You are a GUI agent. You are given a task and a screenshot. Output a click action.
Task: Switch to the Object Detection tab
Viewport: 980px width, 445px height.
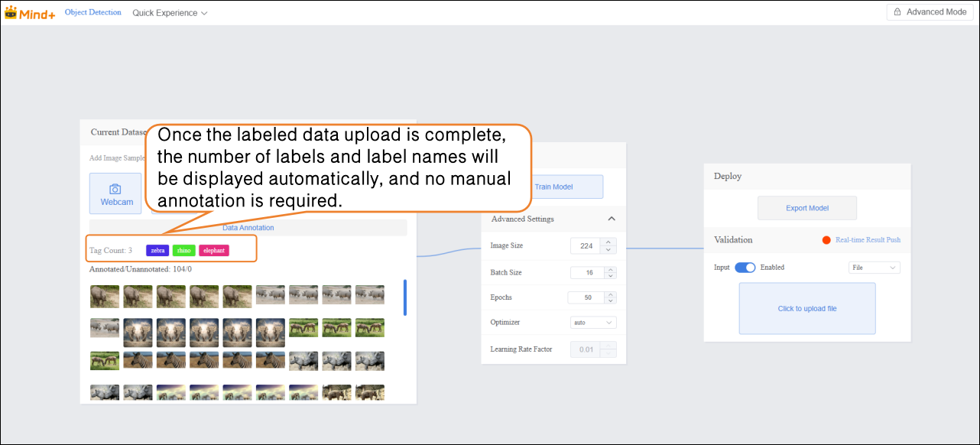[92, 13]
